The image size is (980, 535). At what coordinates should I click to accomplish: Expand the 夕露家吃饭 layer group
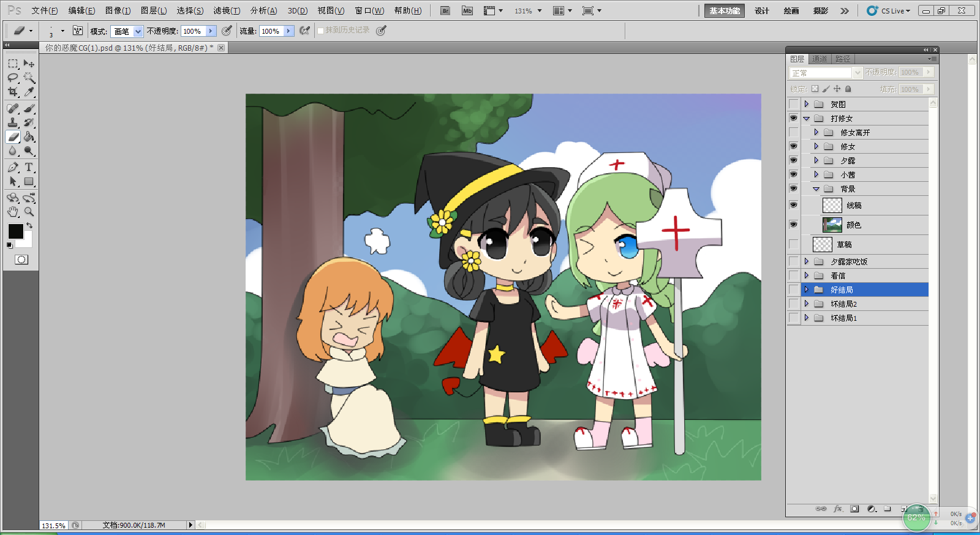[807, 261]
